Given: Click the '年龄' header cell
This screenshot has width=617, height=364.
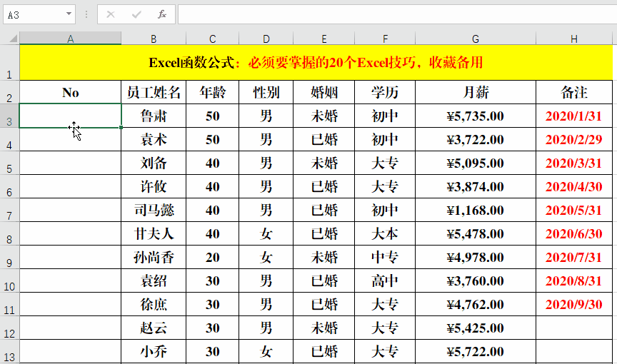Looking at the screenshot, I should 213,92.
